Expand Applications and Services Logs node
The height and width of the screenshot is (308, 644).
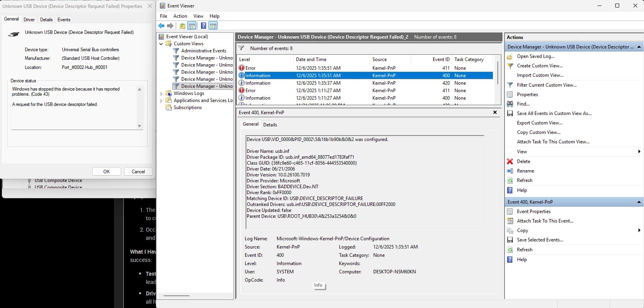[161, 101]
